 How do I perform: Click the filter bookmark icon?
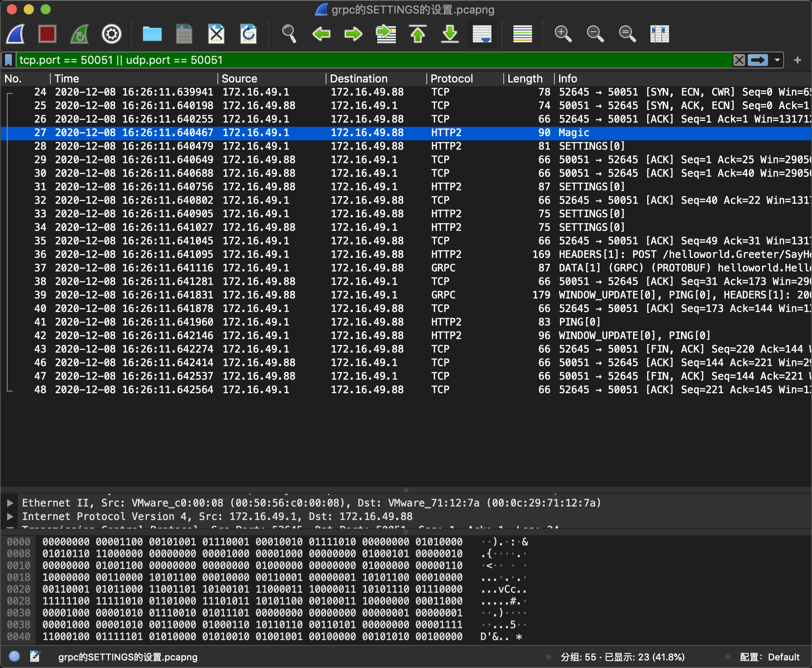point(8,60)
